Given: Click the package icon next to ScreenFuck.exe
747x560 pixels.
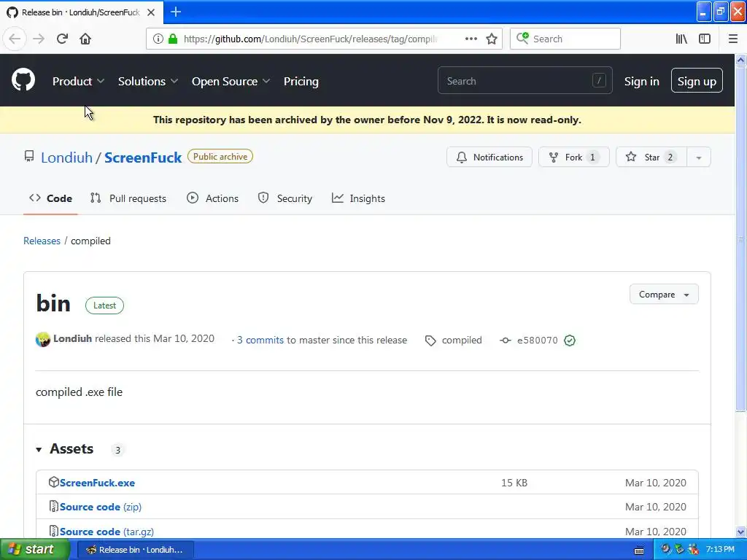Looking at the screenshot, I should coord(53,482).
